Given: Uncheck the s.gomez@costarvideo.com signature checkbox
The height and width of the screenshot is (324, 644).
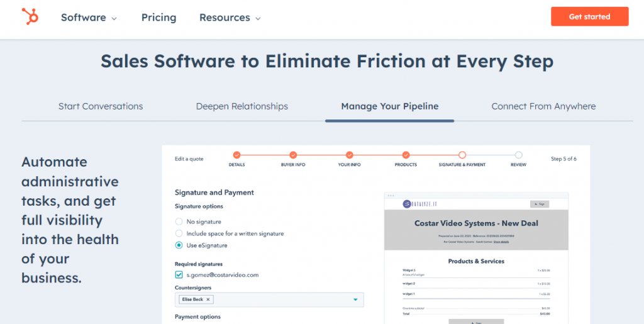Looking at the screenshot, I should pyautogui.click(x=179, y=275).
